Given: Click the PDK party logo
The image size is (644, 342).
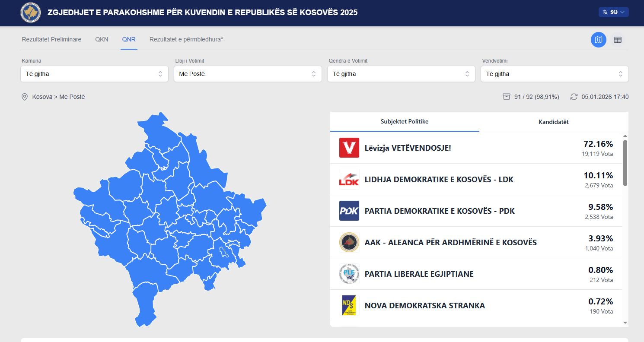Looking at the screenshot, I should tap(349, 211).
